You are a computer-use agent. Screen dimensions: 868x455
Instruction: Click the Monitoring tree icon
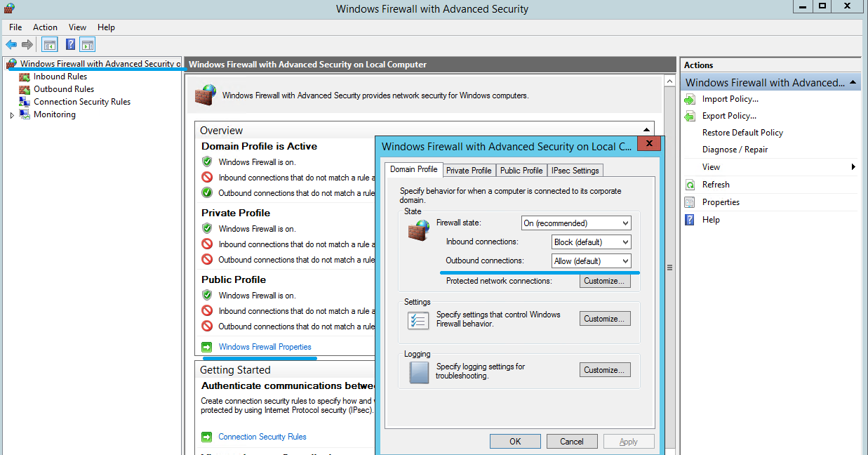point(25,114)
